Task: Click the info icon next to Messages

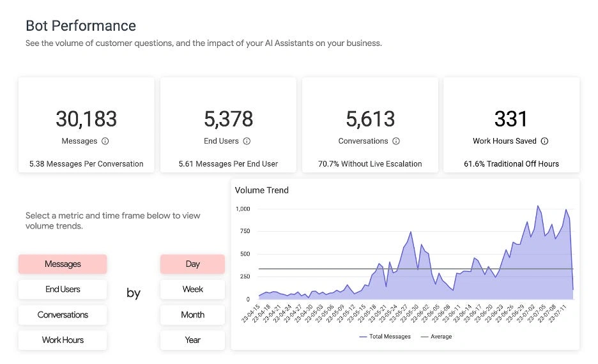Action: tap(105, 141)
